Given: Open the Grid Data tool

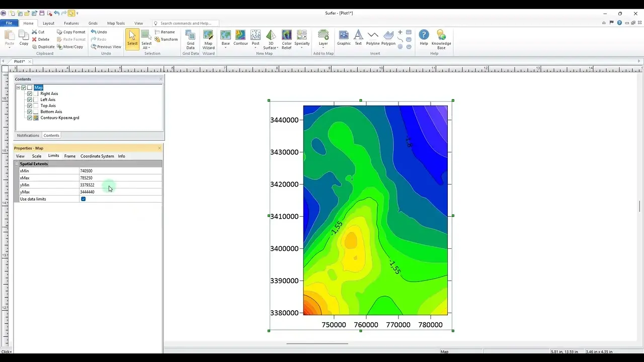Looking at the screenshot, I should [x=190, y=39].
